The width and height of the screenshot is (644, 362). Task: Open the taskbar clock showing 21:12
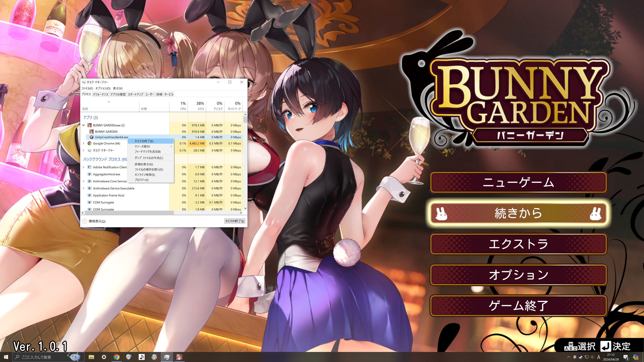tap(611, 357)
